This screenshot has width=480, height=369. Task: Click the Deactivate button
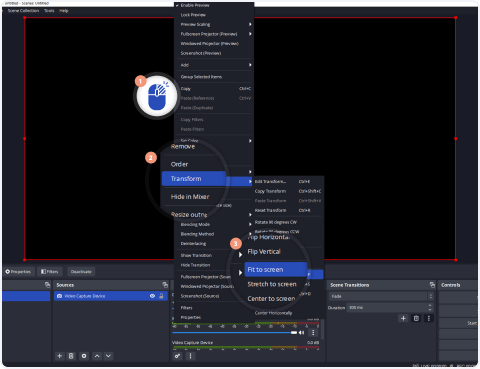(x=81, y=272)
